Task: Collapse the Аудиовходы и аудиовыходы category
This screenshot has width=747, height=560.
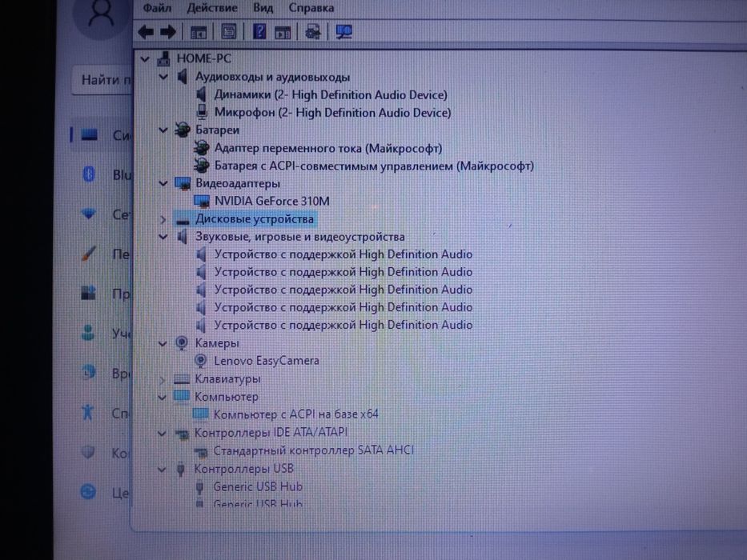Action: 163,77
